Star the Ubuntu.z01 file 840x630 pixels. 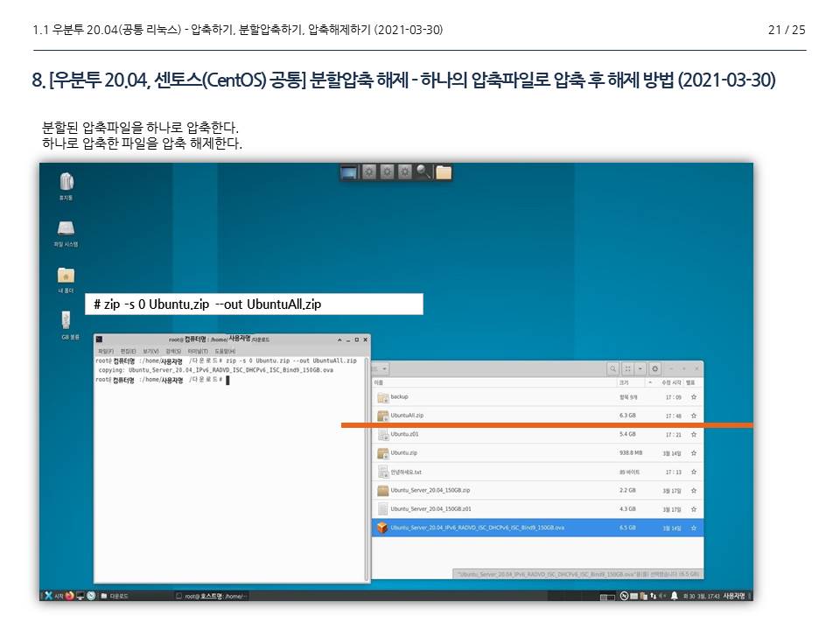[x=694, y=435]
